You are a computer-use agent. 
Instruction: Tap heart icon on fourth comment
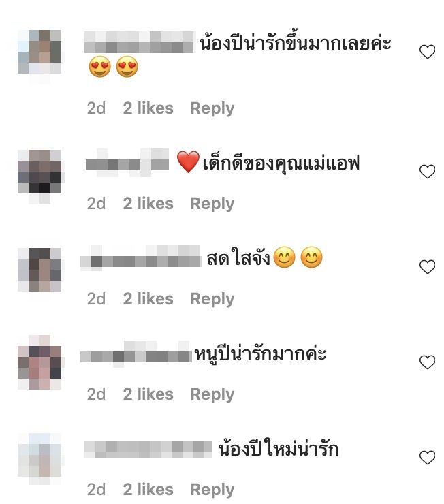427,362
